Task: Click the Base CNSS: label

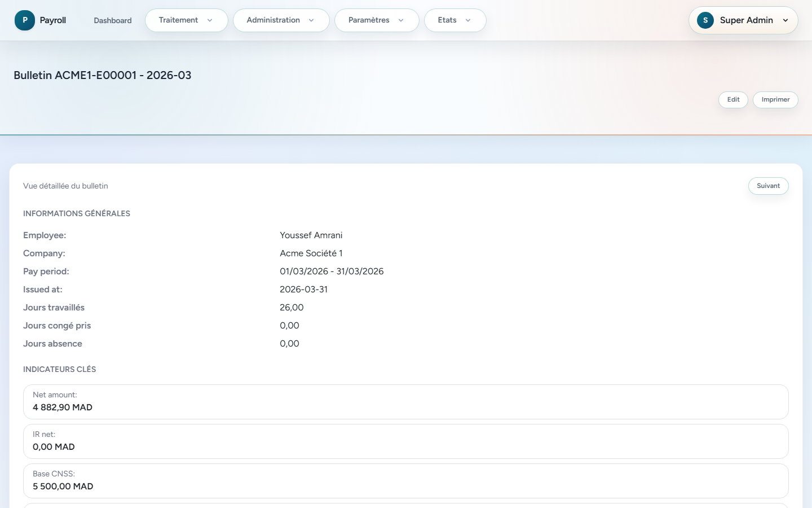Action: pyautogui.click(x=54, y=474)
